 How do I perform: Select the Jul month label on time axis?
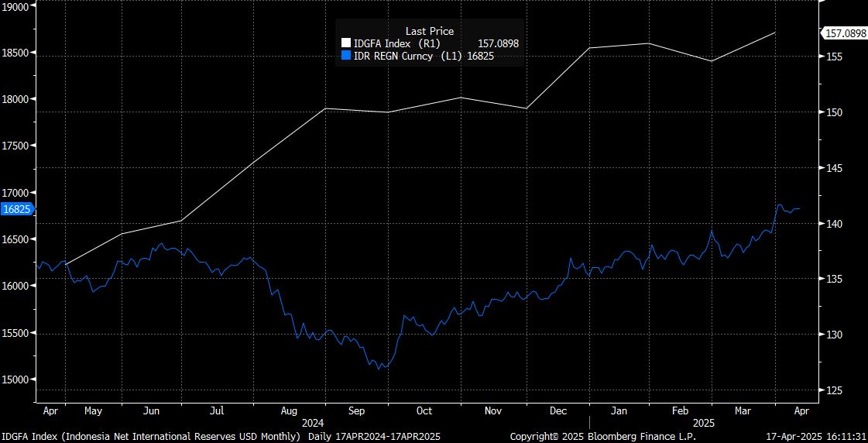[x=217, y=411]
